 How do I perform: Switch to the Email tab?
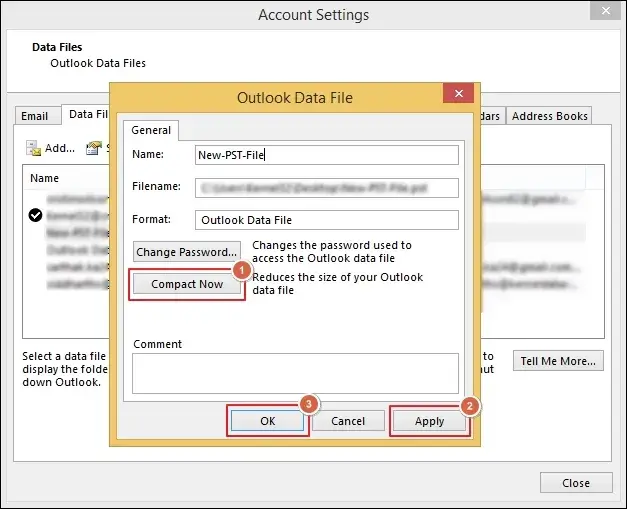(x=35, y=116)
